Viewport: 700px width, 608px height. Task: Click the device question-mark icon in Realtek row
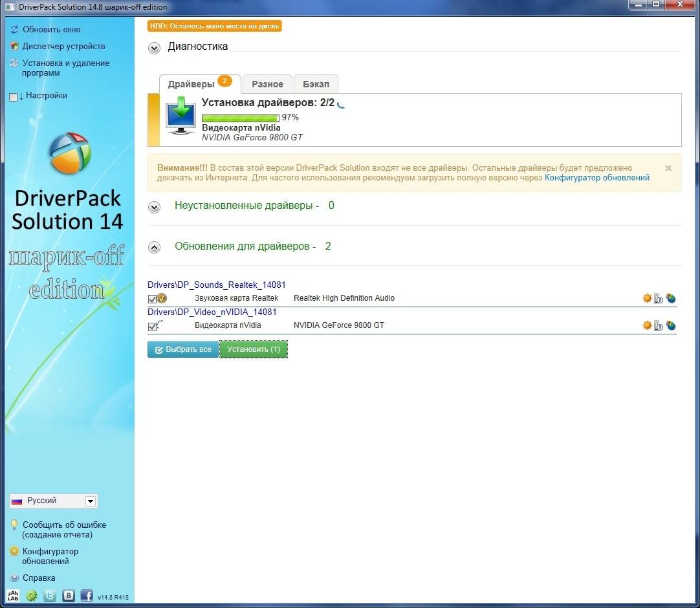659,298
